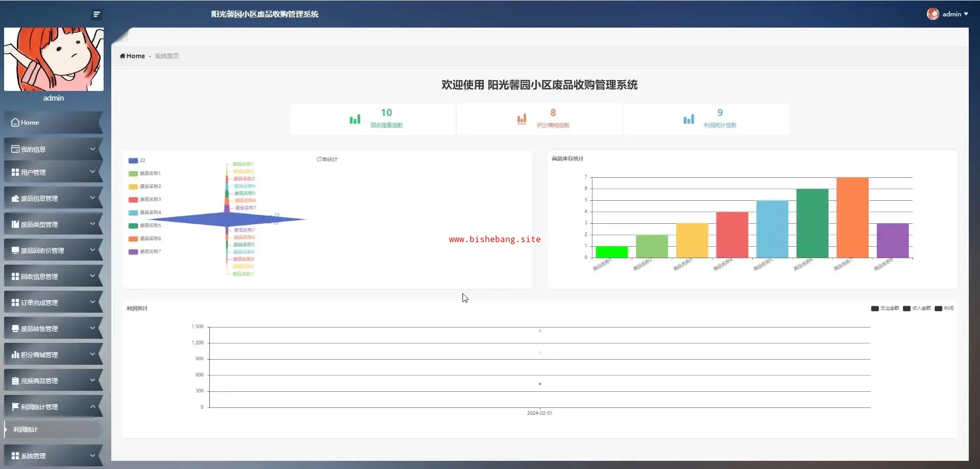Click the 收入金额 legend swatch
The height and width of the screenshot is (469, 980).
[906, 309]
